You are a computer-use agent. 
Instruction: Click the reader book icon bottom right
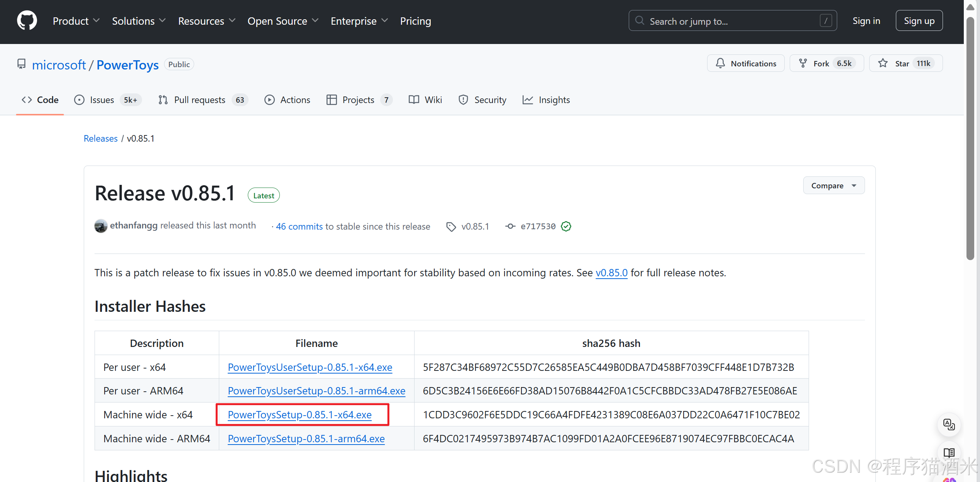click(x=949, y=452)
